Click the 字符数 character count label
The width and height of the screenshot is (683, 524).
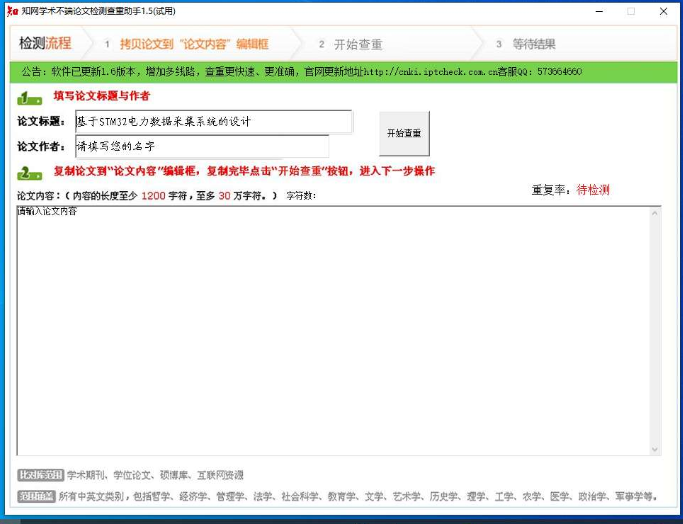tap(300, 196)
